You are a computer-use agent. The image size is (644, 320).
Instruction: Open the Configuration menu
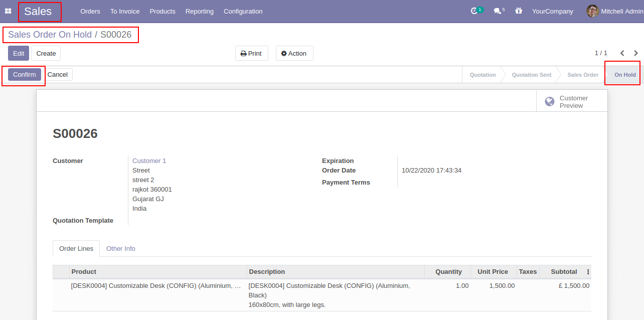coord(243,11)
